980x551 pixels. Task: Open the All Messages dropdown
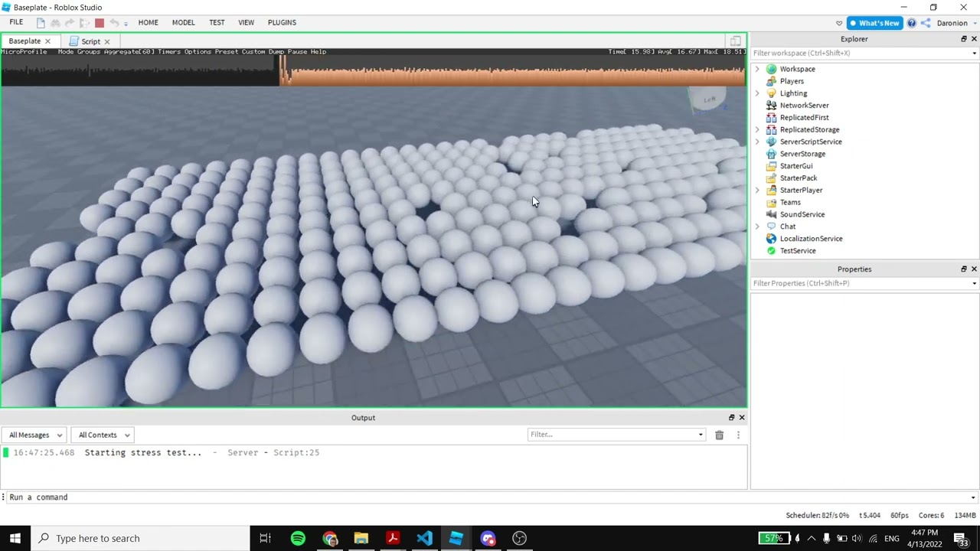(x=35, y=435)
